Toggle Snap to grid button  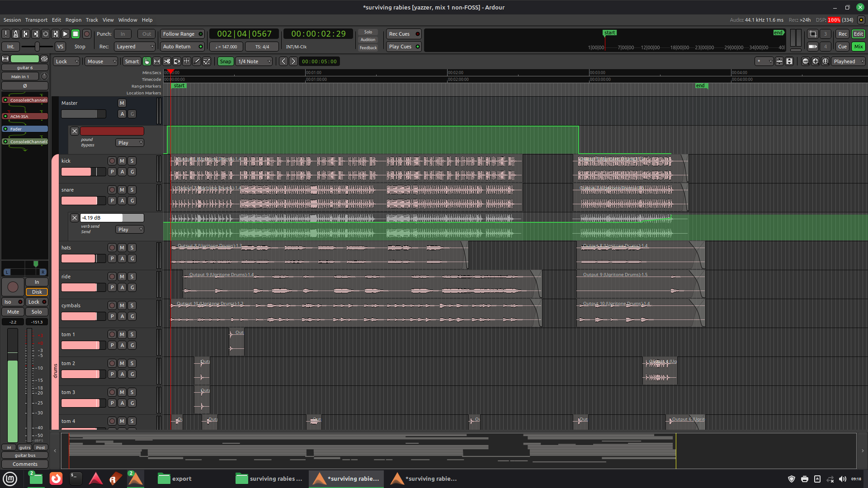coord(225,61)
